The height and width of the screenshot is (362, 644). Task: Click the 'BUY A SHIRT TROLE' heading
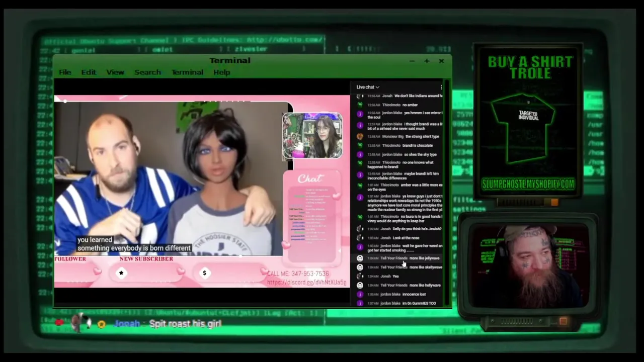click(530, 67)
